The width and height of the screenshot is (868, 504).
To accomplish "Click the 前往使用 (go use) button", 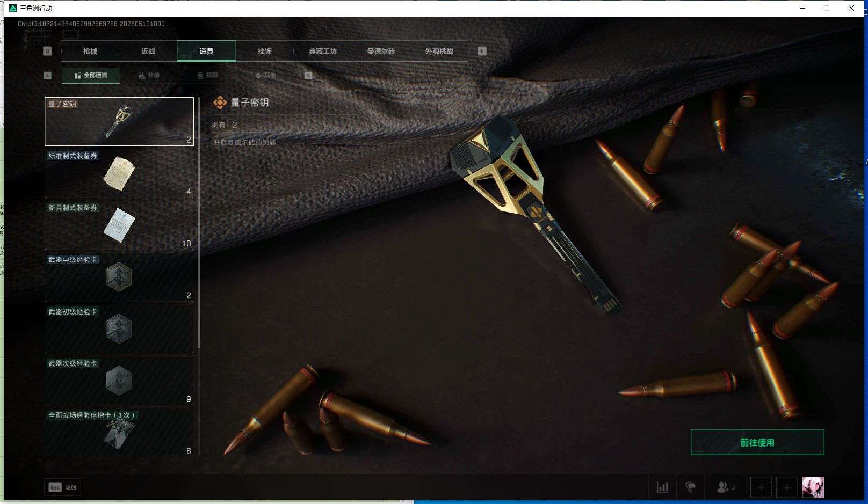I will tap(757, 442).
